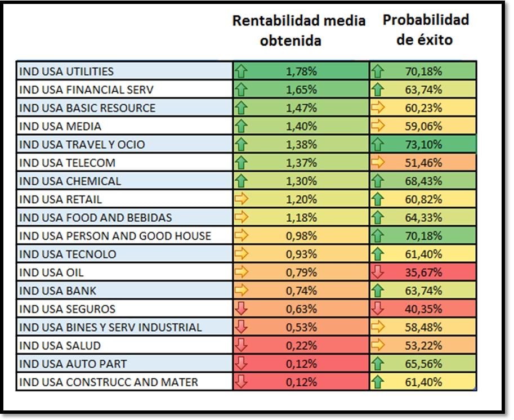Click the yellow arrow beside 1,20%
514x420 pixels.
pyautogui.click(x=242, y=199)
